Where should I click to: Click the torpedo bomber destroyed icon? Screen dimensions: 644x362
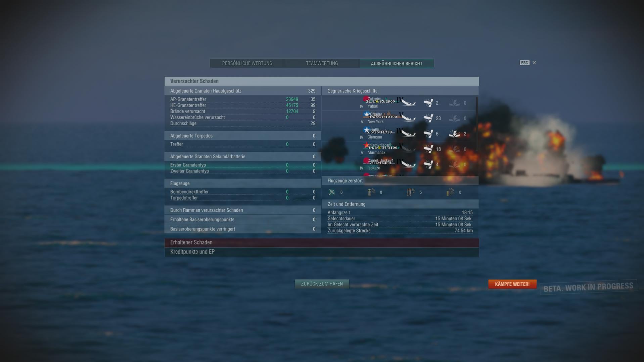pyautogui.click(x=371, y=192)
